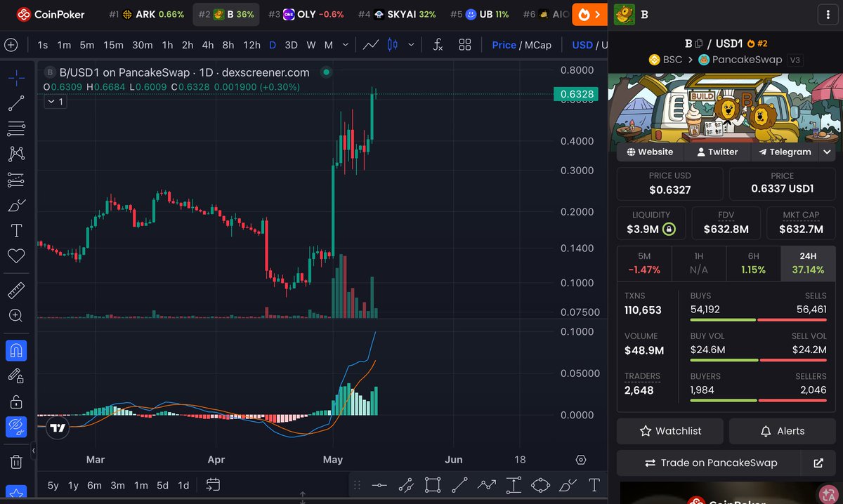
Task: Click the CoinPoker logo link
Action: [51, 14]
